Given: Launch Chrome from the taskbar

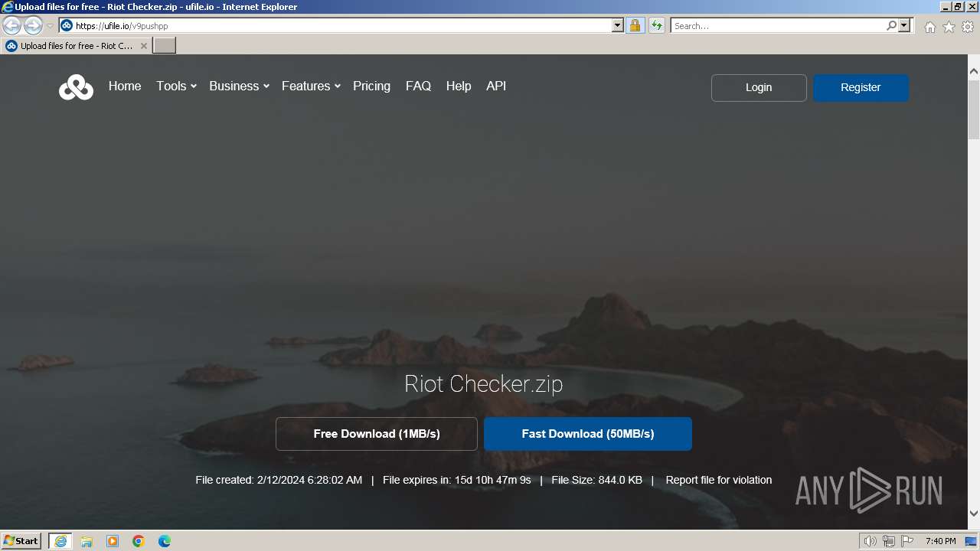Looking at the screenshot, I should [139, 541].
